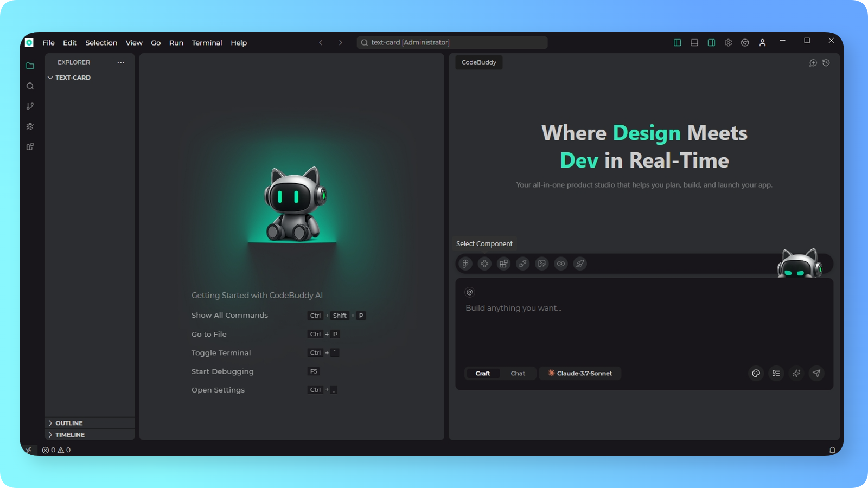The width and height of the screenshot is (868, 488).
Task: Open the Go menu
Action: coord(156,43)
